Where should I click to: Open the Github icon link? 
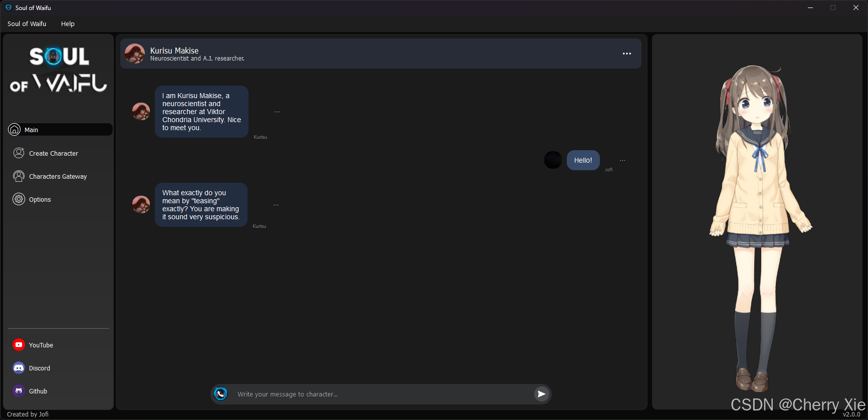(x=19, y=391)
